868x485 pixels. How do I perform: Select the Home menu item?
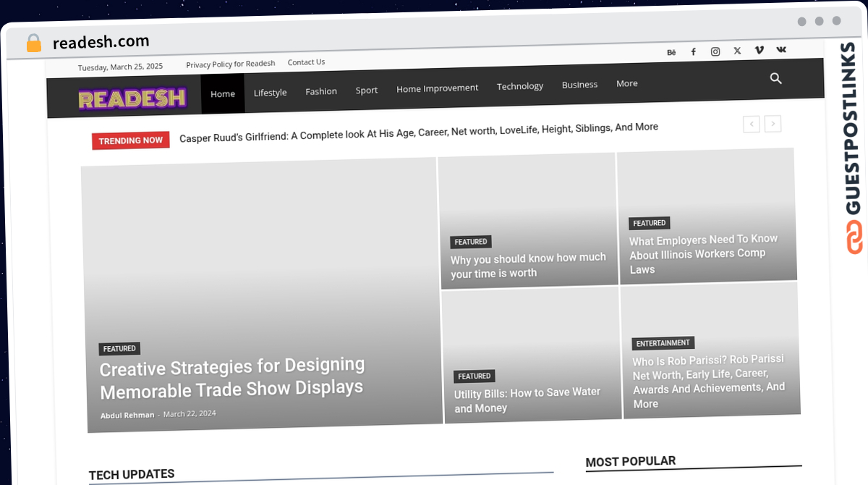click(x=223, y=93)
